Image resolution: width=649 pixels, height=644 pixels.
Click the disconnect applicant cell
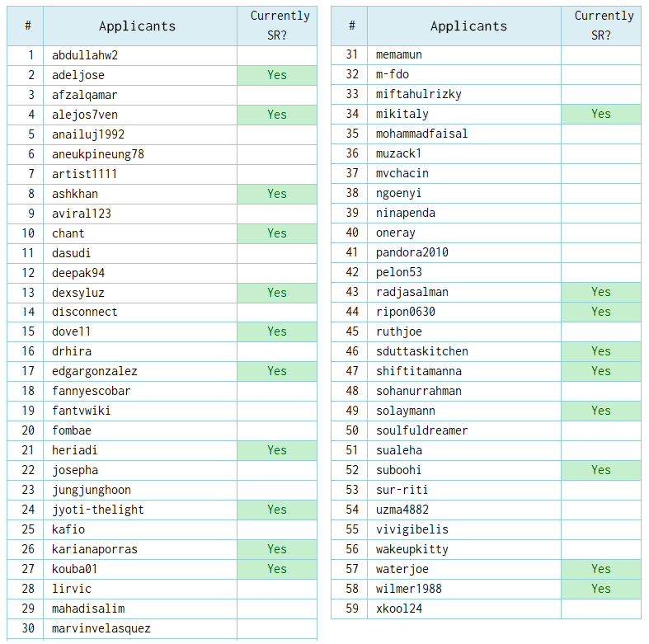[x=140, y=312]
